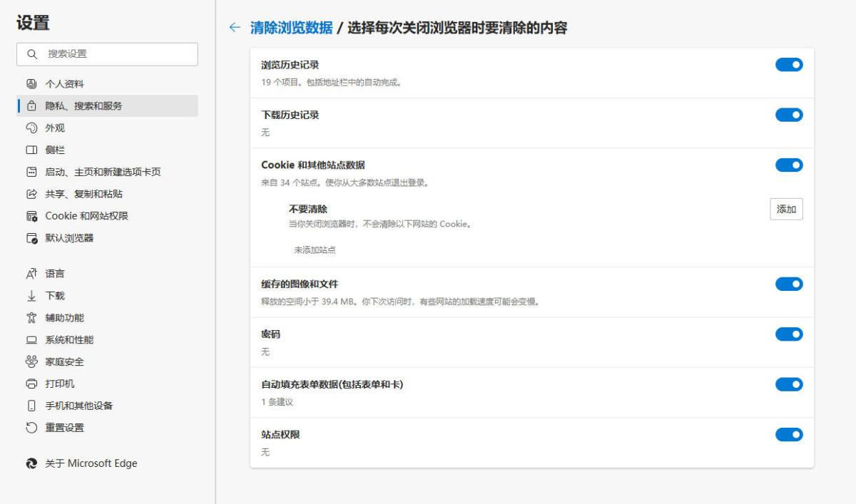
Task: Turn off 站点权限 toggle
Action: [x=789, y=435]
